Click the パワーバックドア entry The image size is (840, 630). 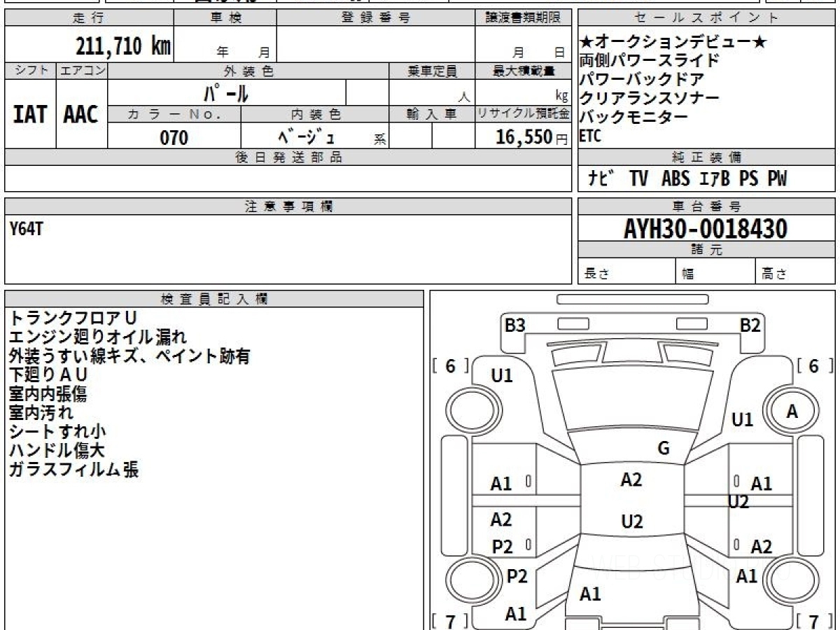coord(642,80)
